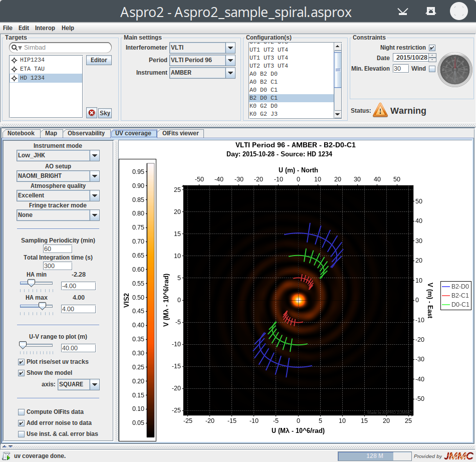Open the Interferometer dropdown

[230, 48]
